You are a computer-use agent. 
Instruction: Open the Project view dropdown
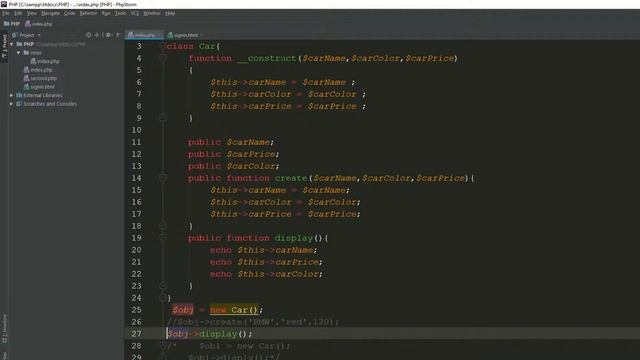(27, 35)
